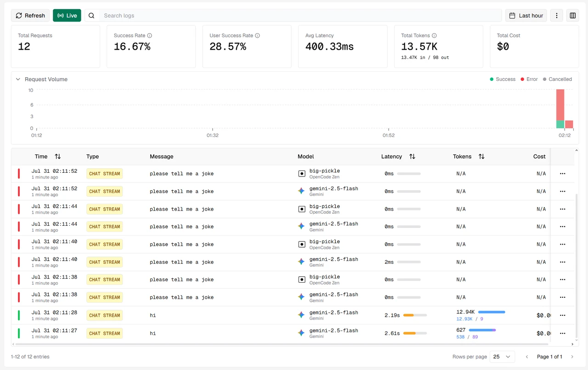Open actions menu for 02:11:40 gemini row
Screen dimensions: 588x370
pyautogui.click(x=562, y=262)
